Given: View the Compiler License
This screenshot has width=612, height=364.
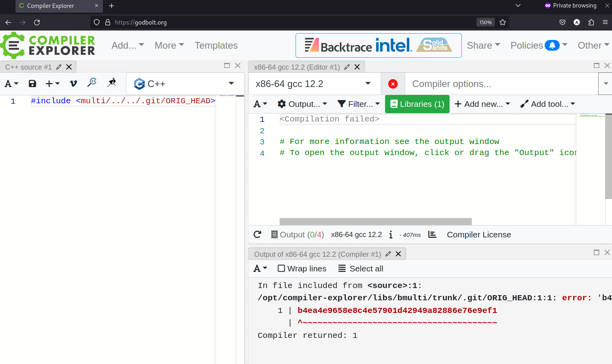Looking at the screenshot, I should tap(479, 234).
